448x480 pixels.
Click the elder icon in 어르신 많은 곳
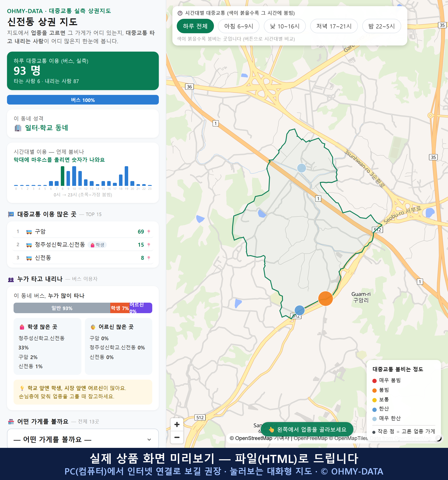93,327
